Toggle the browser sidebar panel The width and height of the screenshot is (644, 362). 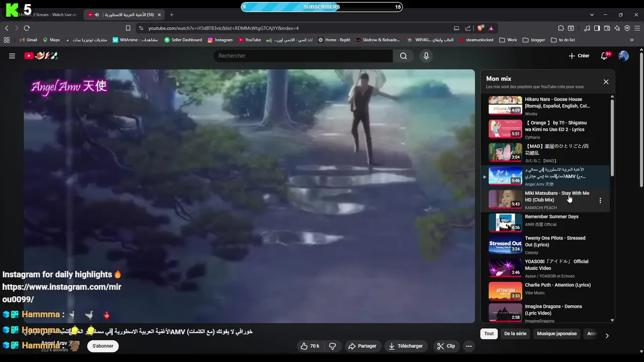click(597, 28)
